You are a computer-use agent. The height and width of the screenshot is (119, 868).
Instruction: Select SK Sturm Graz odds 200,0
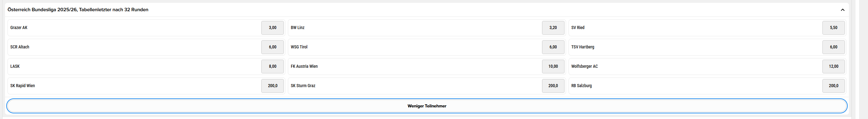click(x=553, y=86)
